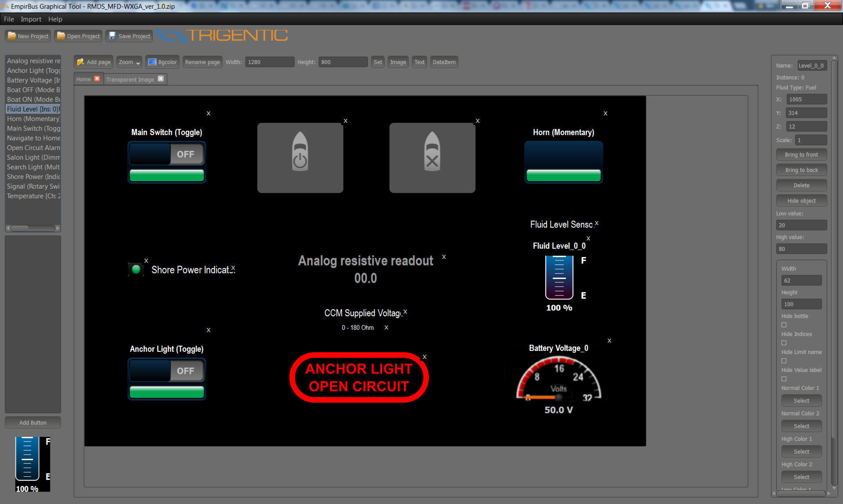Remove the Fluid Level_0_0 widget via x
The height and width of the screenshot is (504, 843).
pos(588,238)
